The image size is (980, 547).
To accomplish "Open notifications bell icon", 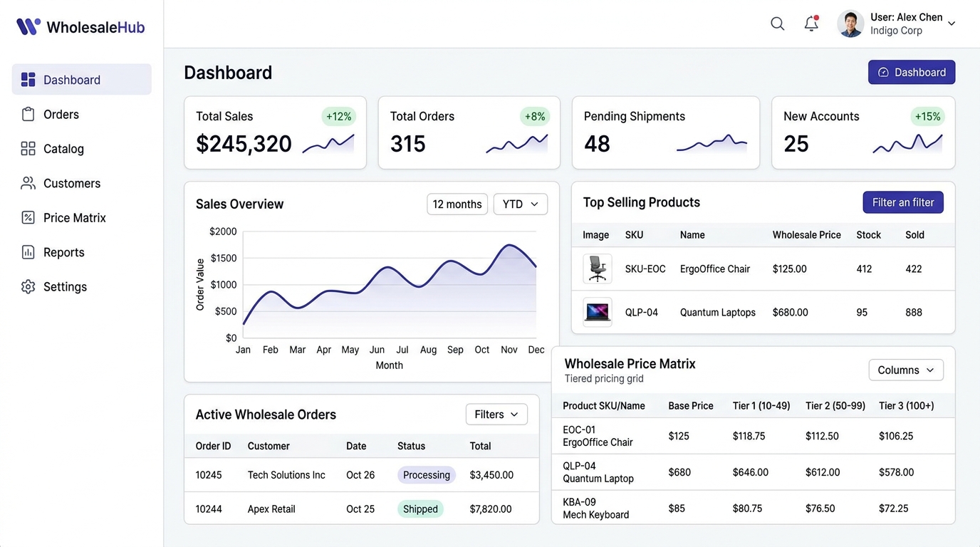I will pos(811,24).
